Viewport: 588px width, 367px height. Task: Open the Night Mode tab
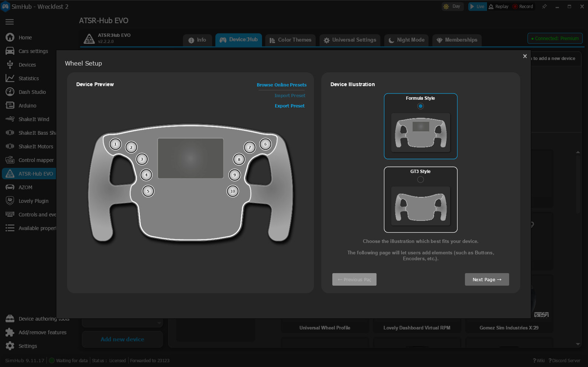point(406,40)
